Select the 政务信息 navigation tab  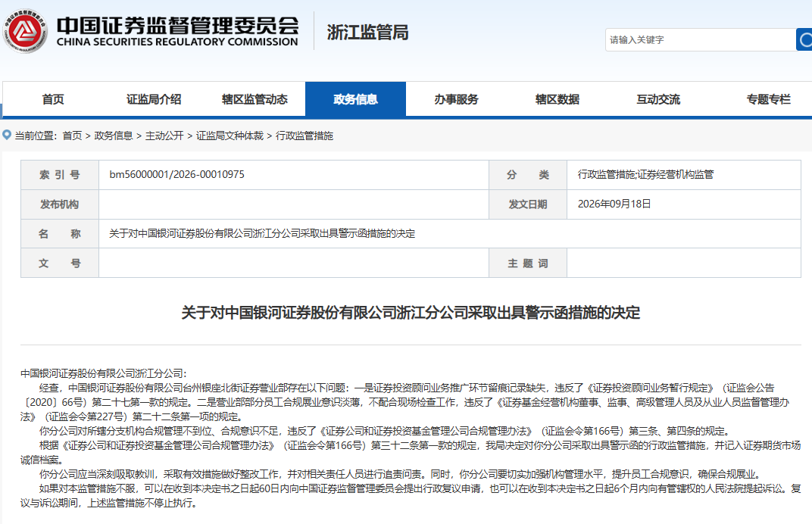pyautogui.click(x=356, y=99)
